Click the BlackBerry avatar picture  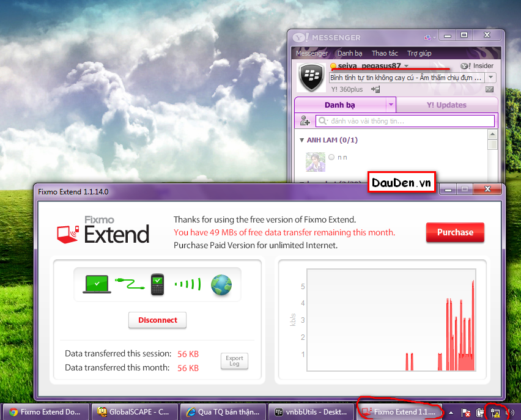[x=311, y=78]
